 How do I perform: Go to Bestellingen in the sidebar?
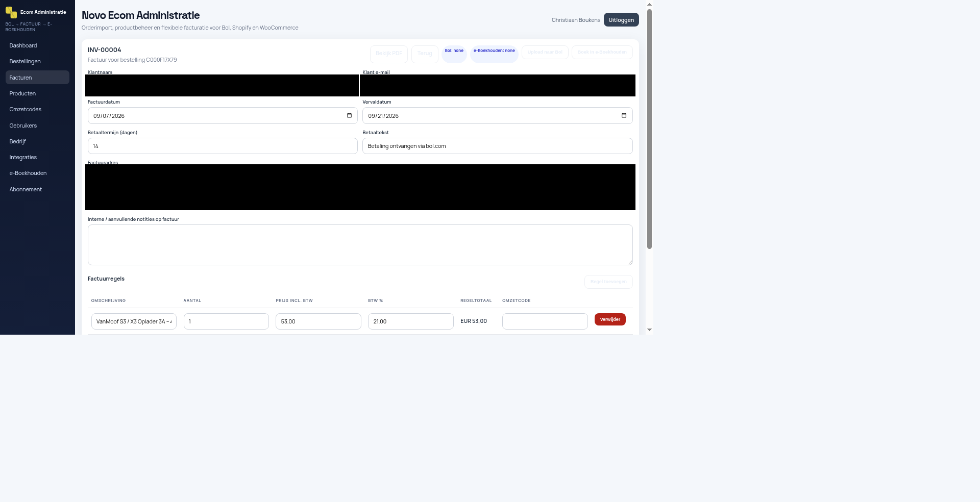37,61
